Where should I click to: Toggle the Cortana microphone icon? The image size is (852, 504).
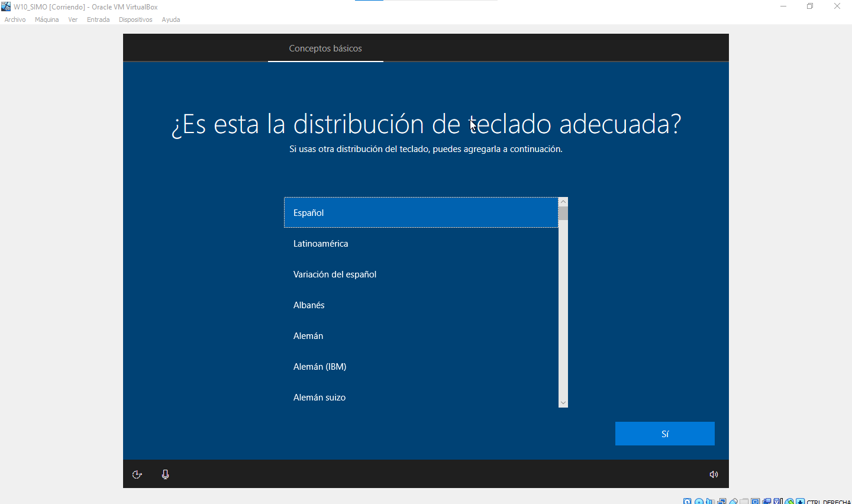(x=165, y=474)
